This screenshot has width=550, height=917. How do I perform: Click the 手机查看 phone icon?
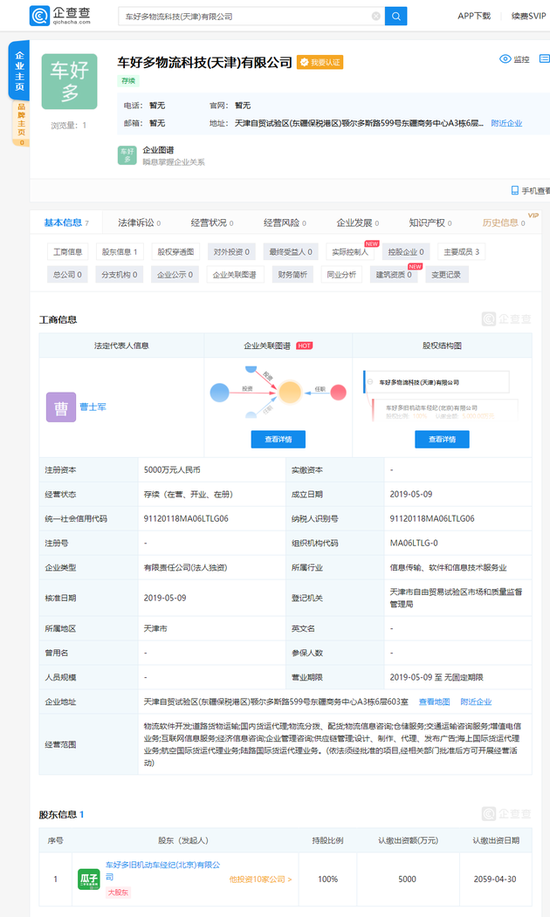(515, 191)
